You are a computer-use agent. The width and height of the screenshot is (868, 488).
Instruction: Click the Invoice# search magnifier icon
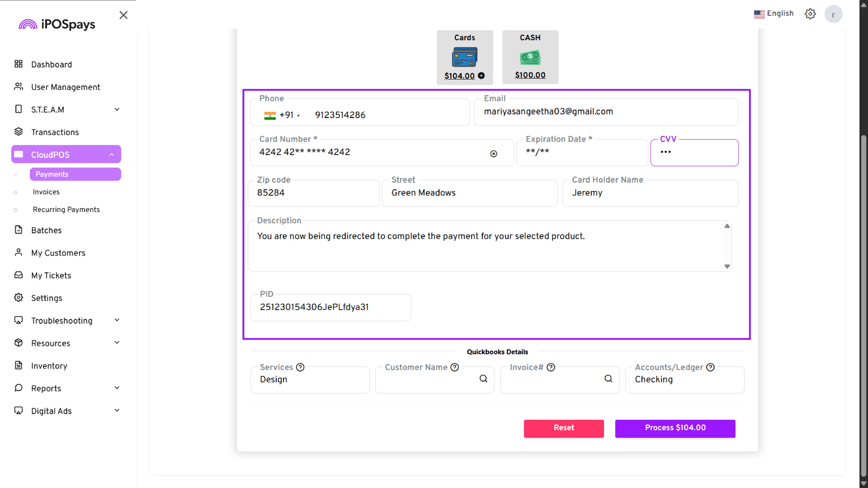coord(608,379)
